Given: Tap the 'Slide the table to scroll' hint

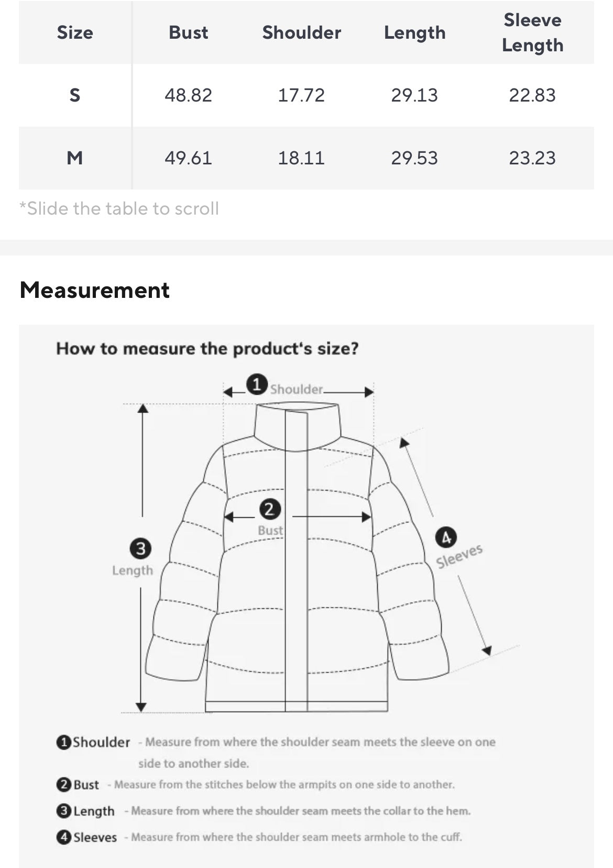Looking at the screenshot, I should tap(119, 208).
